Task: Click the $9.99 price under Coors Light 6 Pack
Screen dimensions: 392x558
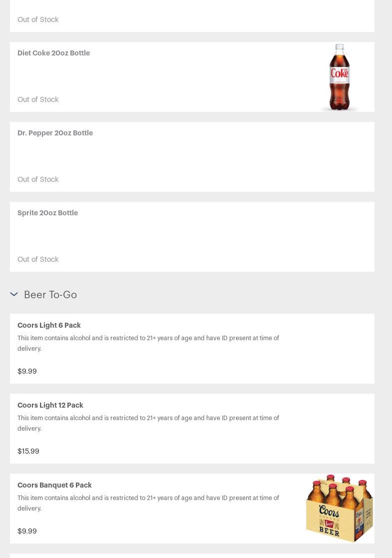Action: coord(27,371)
